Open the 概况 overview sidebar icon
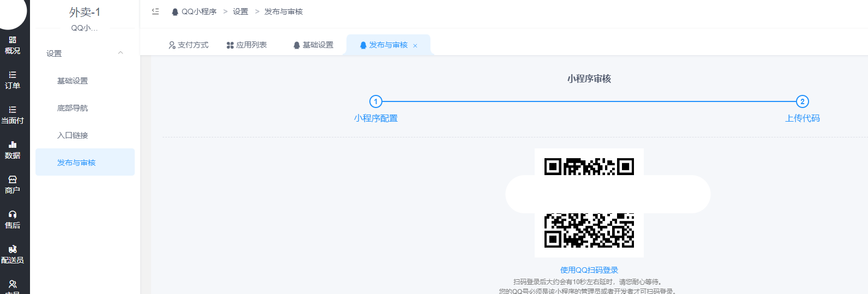Image resolution: width=868 pixels, height=294 pixels. pos(13,40)
